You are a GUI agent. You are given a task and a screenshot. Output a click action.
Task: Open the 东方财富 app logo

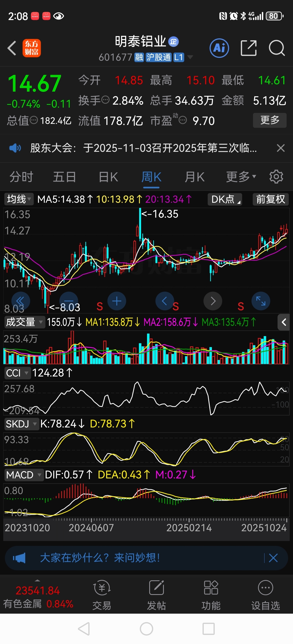tap(32, 48)
